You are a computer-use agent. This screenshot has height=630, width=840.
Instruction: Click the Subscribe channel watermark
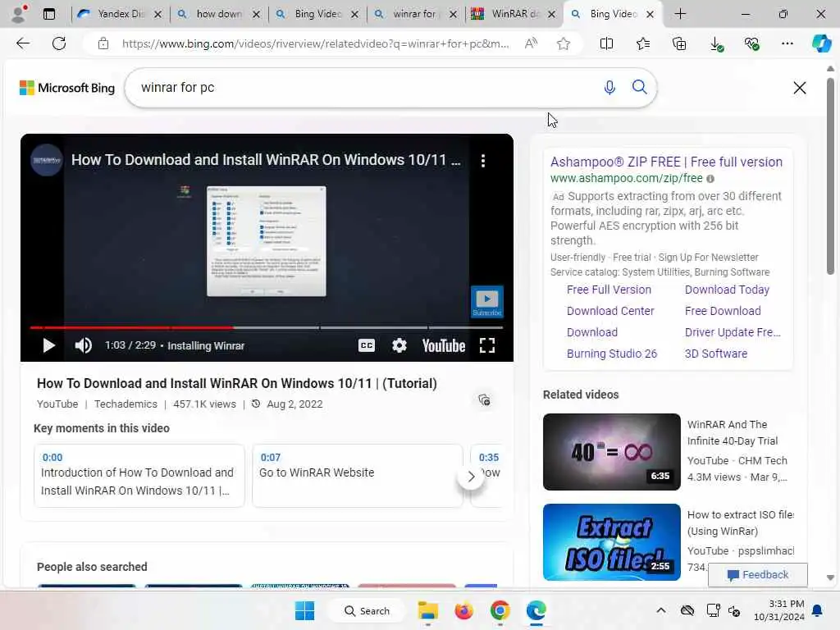[x=487, y=302]
